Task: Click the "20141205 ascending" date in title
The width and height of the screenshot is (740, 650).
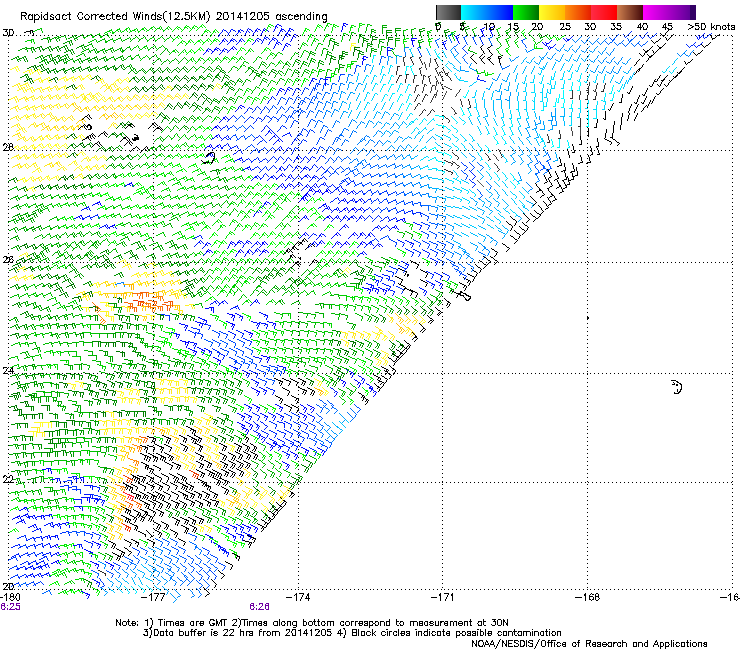Action: [x=271, y=17]
